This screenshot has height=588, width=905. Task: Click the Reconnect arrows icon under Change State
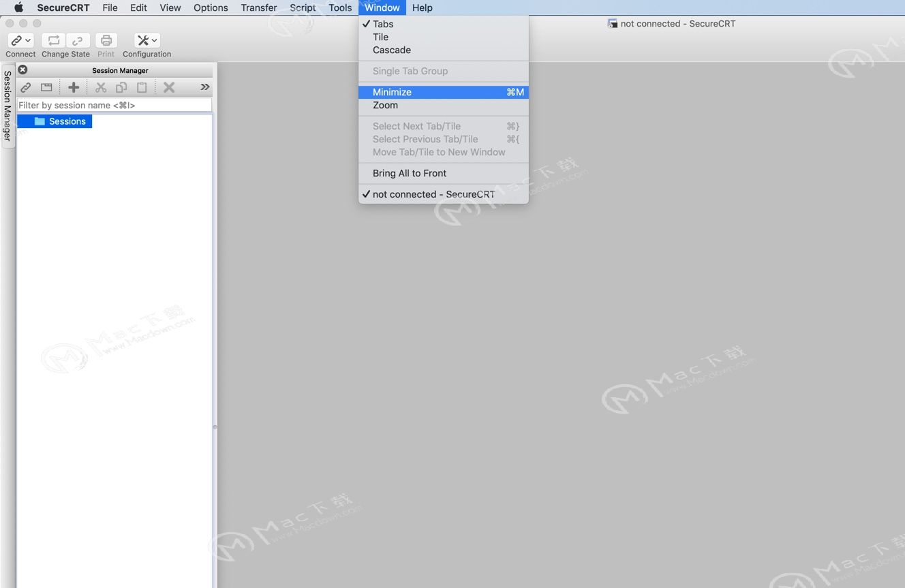coord(54,41)
